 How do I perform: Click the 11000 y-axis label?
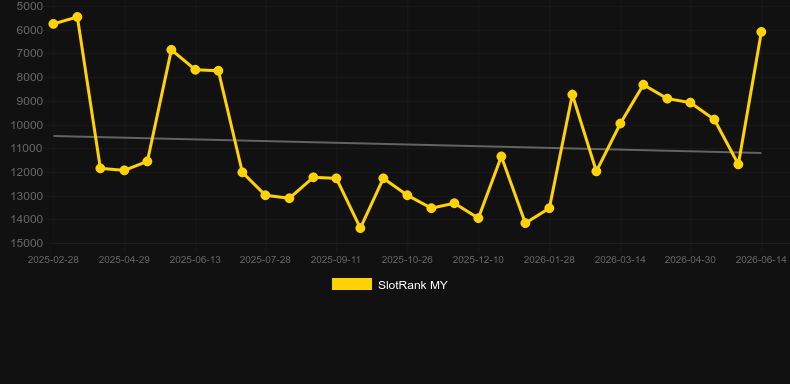[27, 149]
